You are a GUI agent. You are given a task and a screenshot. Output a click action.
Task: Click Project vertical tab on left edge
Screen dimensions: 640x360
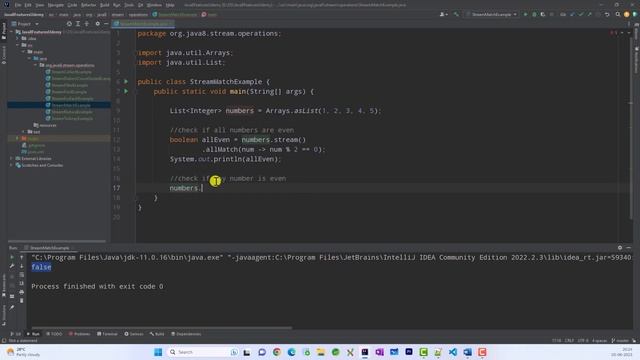tap(4, 31)
